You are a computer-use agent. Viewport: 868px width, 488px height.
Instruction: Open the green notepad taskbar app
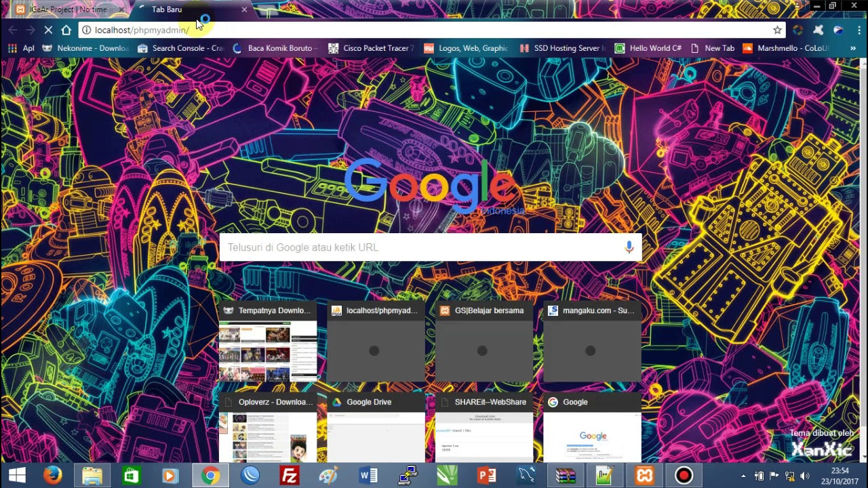604,475
